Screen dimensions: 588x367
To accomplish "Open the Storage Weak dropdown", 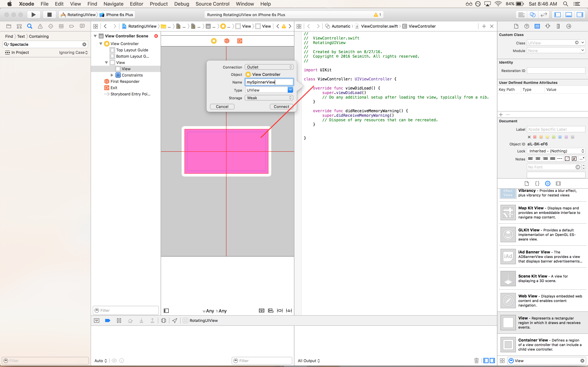I will tap(269, 98).
